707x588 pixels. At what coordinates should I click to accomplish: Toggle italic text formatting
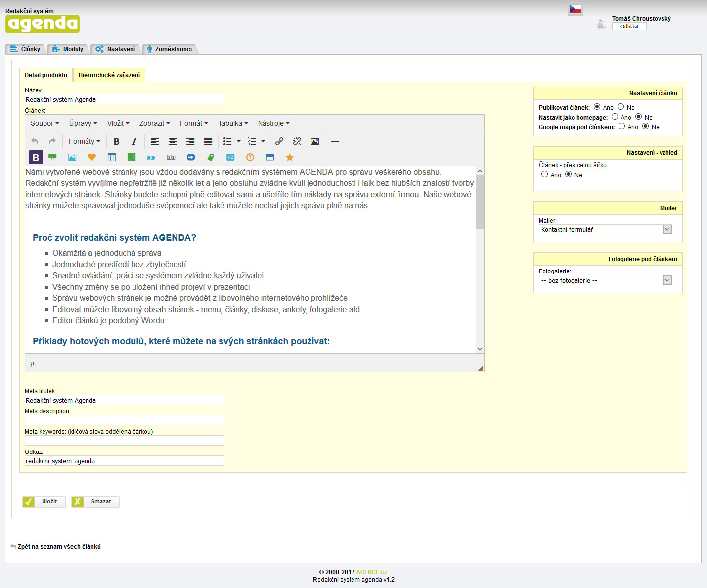point(134,141)
